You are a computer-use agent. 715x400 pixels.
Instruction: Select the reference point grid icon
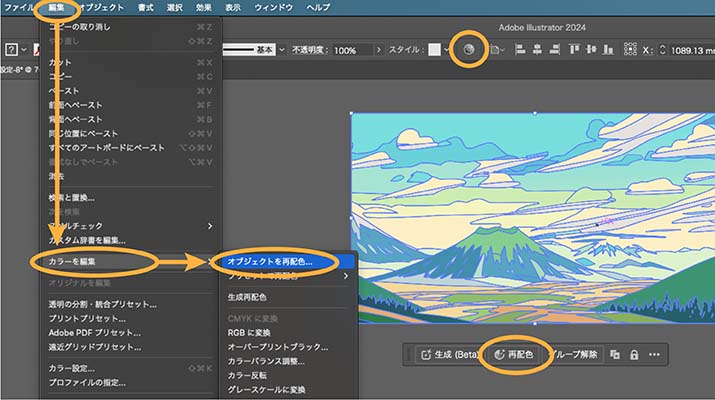(x=630, y=49)
